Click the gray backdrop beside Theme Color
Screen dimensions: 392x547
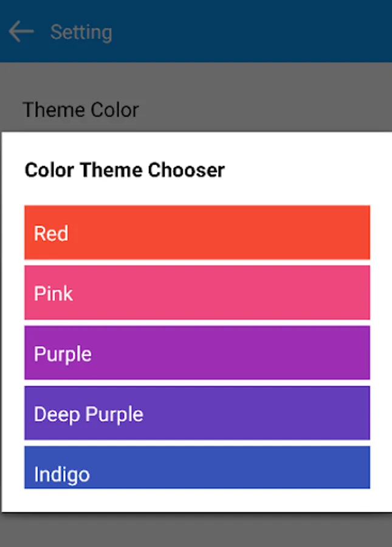coord(265,109)
